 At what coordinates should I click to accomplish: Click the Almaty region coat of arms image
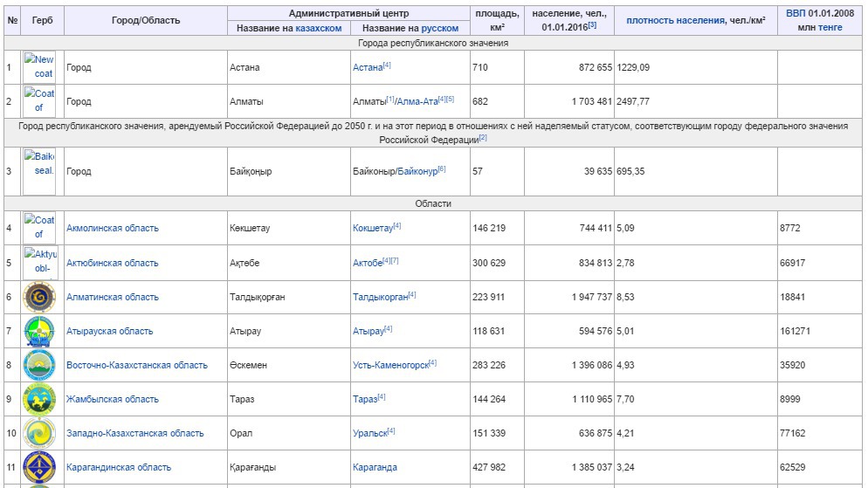pos(39,297)
